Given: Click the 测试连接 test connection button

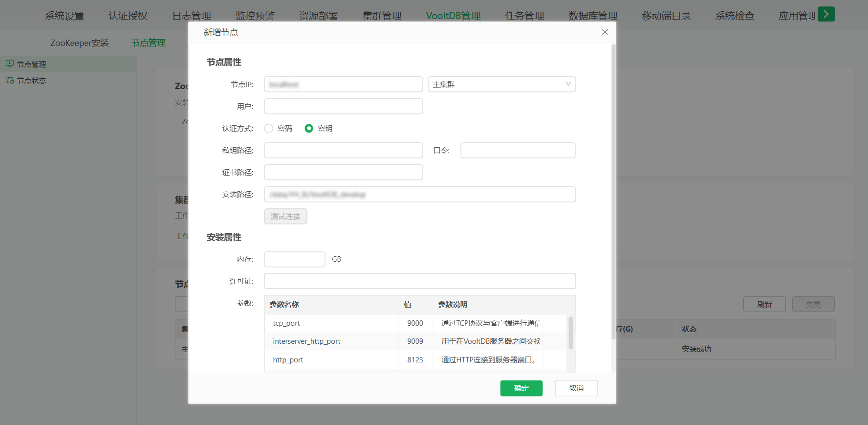Looking at the screenshot, I should pyautogui.click(x=285, y=216).
